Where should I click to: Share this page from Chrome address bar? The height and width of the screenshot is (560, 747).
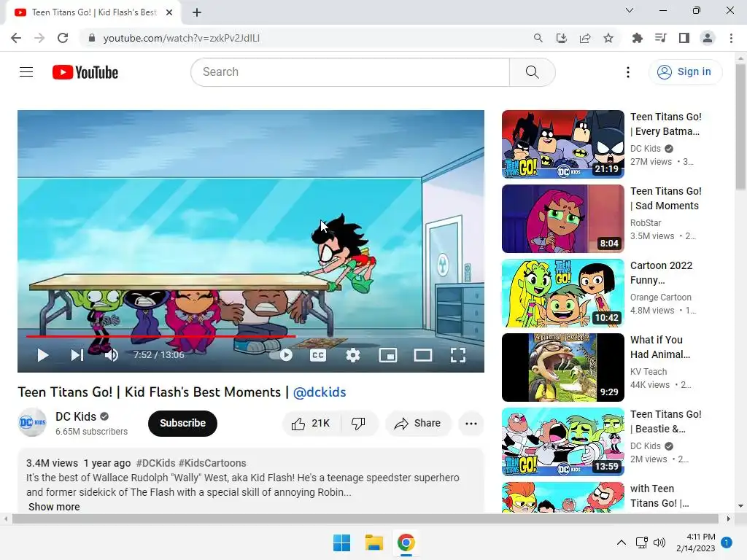[585, 38]
